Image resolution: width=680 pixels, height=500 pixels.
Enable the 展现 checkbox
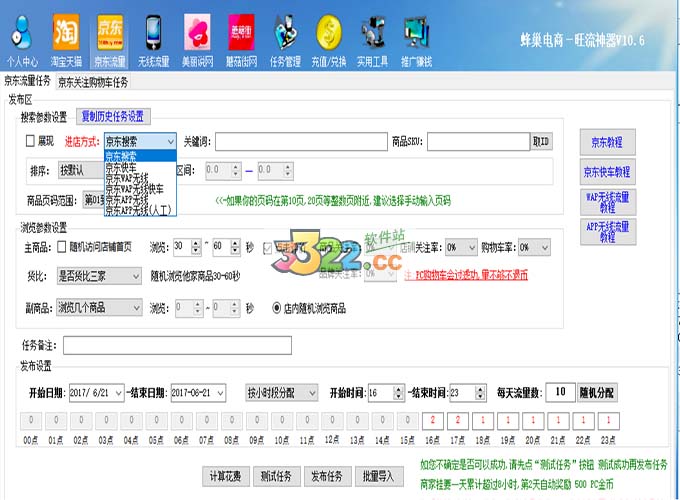pos(30,141)
